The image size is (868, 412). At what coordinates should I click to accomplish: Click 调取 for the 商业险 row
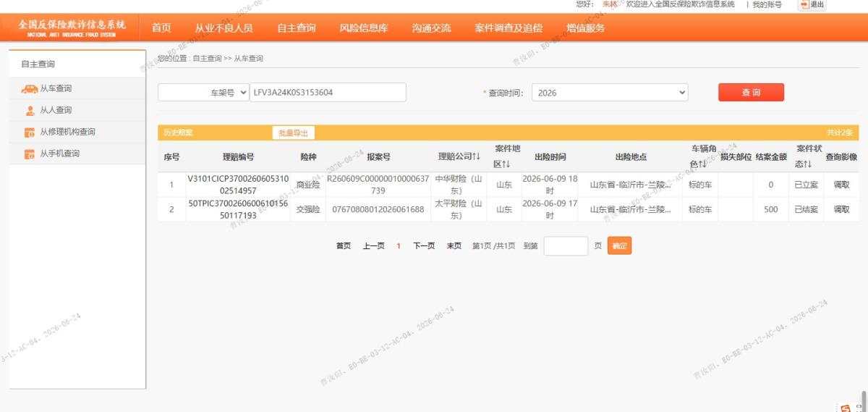point(841,185)
